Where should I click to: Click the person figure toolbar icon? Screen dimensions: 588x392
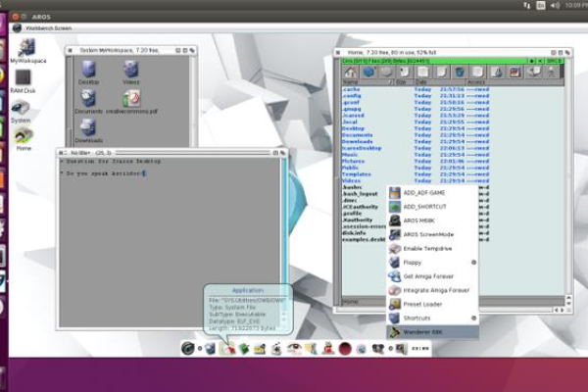point(551,72)
